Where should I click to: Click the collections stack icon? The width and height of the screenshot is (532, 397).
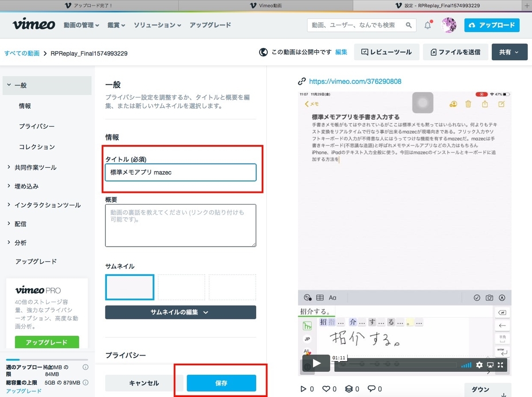tap(349, 389)
